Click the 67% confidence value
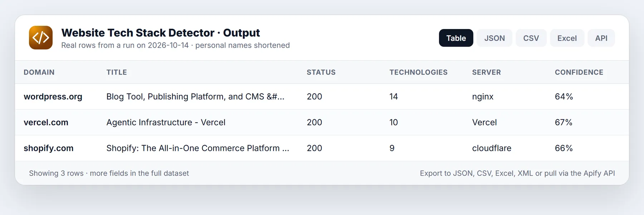644x215 pixels. pyautogui.click(x=563, y=122)
